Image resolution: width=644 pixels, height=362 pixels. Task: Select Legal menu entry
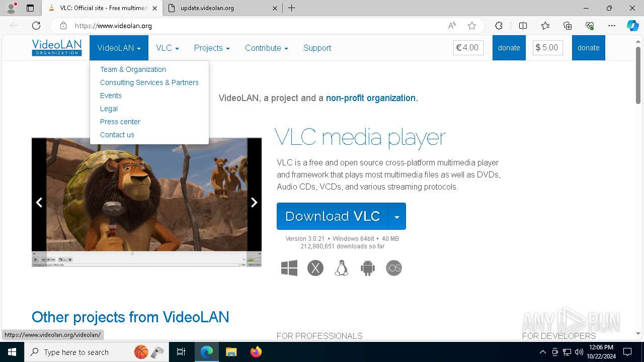coord(109,109)
